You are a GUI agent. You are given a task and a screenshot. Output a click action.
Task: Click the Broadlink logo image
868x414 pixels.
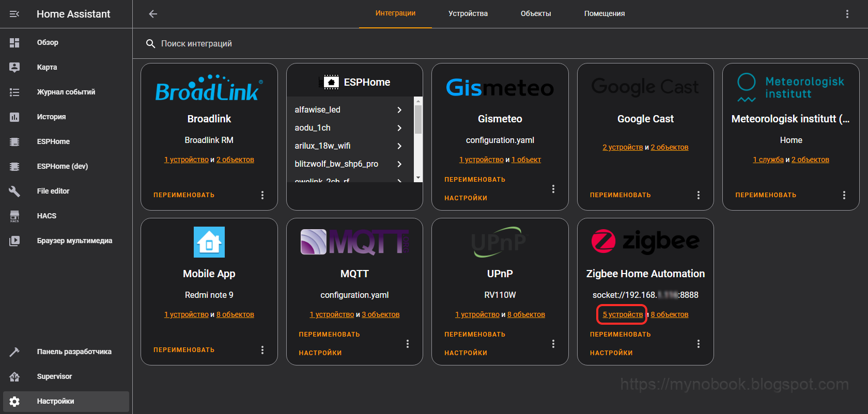coord(209,88)
